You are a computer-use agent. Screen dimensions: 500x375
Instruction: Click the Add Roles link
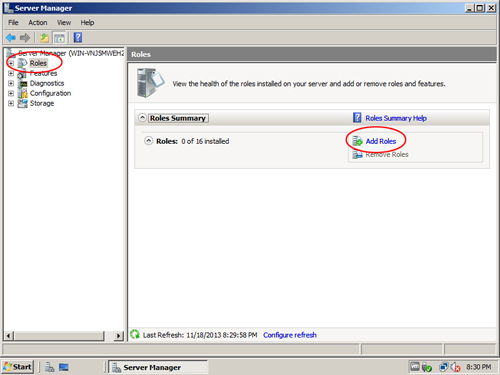click(x=381, y=141)
